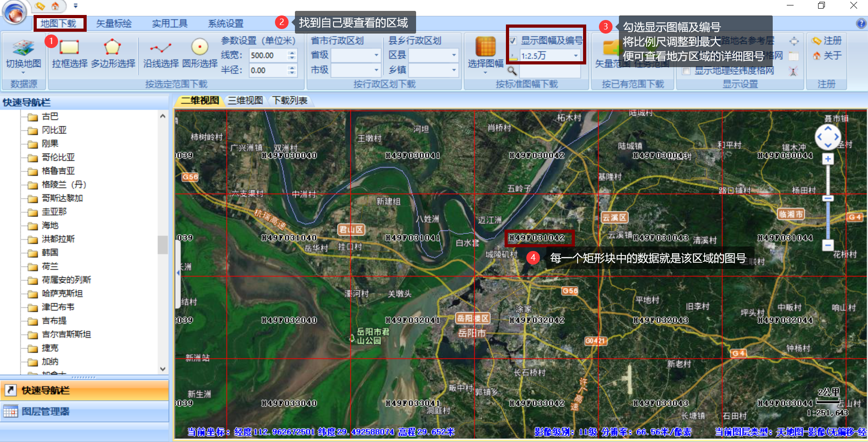Click the map pan compass control
The image size is (868, 442).
click(x=828, y=137)
